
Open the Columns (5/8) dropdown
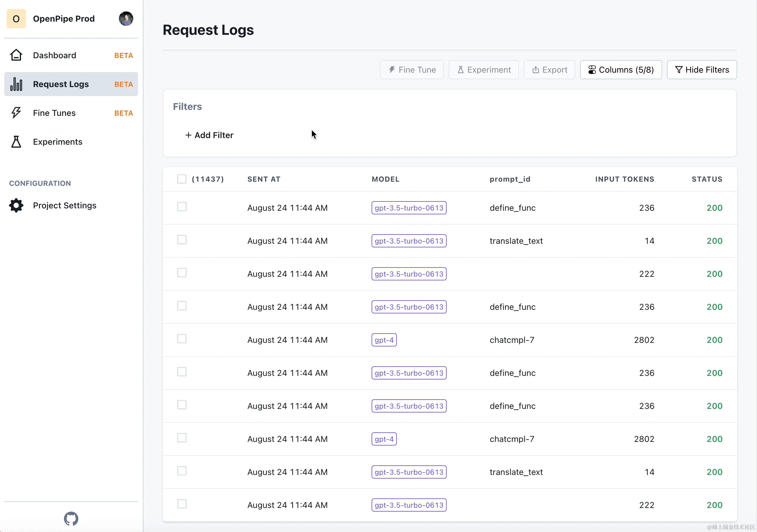[620, 70]
